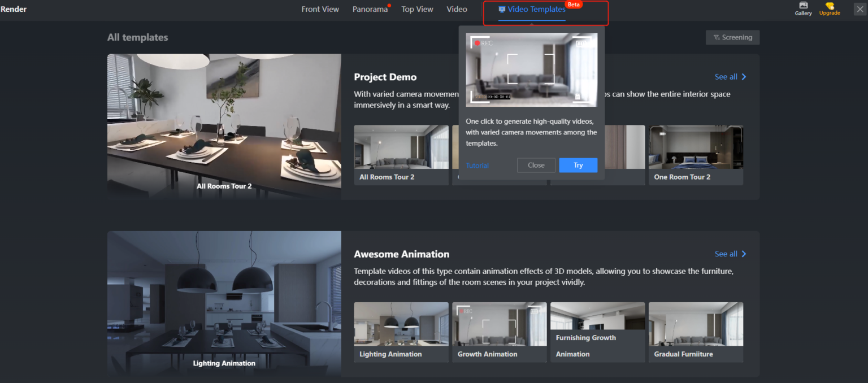Open the Panorama tab
868x383 pixels.
369,9
